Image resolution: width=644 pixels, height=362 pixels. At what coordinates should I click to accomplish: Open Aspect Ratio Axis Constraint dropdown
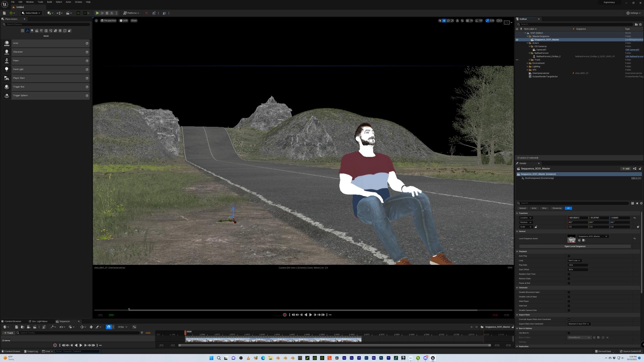coord(579,324)
